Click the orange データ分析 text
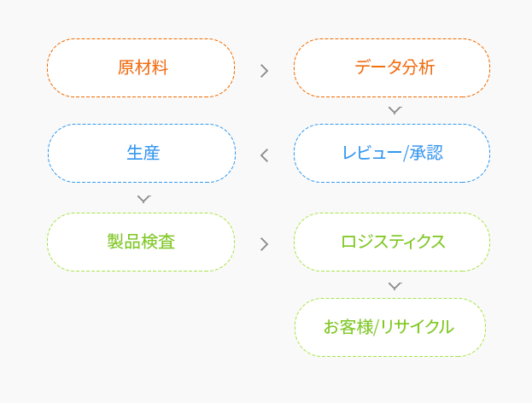The width and height of the screenshot is (532, 403). tap(395, 67)
